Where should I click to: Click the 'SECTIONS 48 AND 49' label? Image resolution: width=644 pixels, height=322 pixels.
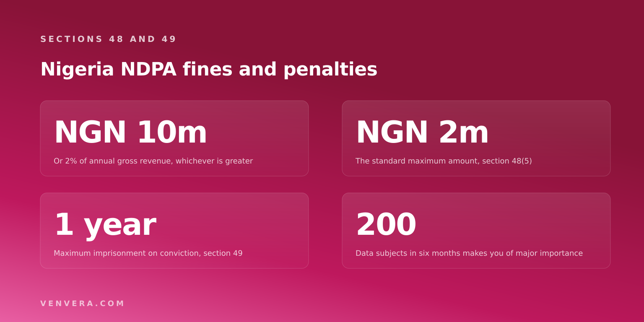[108, 39]
